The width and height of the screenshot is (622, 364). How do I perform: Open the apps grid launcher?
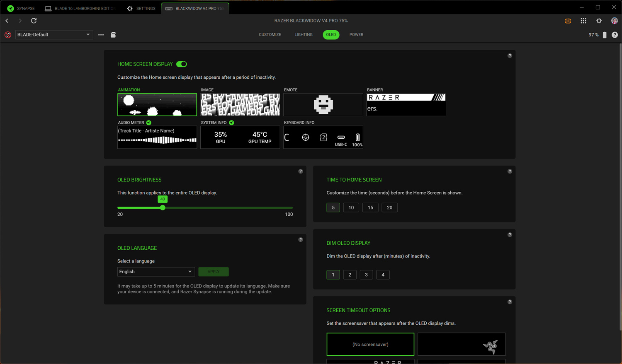point(583,21)
